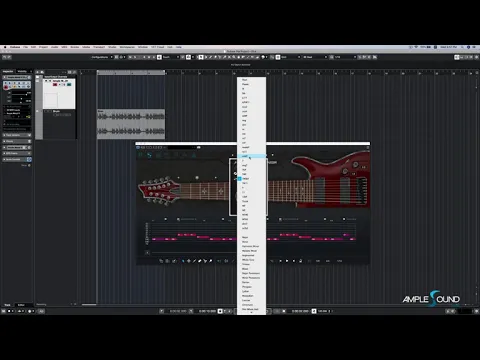Open the Cubase application menu
Screen dimensions: 480x360
click(x=15, y=47)
